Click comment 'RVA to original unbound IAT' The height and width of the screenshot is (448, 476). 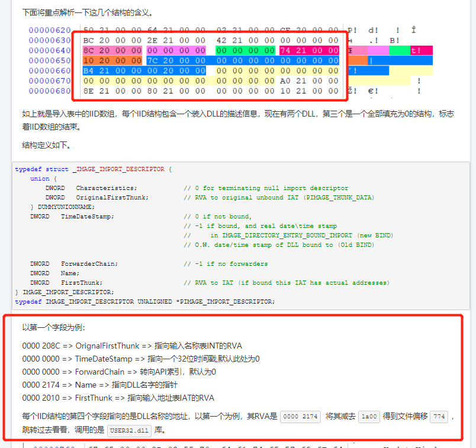coord(279,197)
